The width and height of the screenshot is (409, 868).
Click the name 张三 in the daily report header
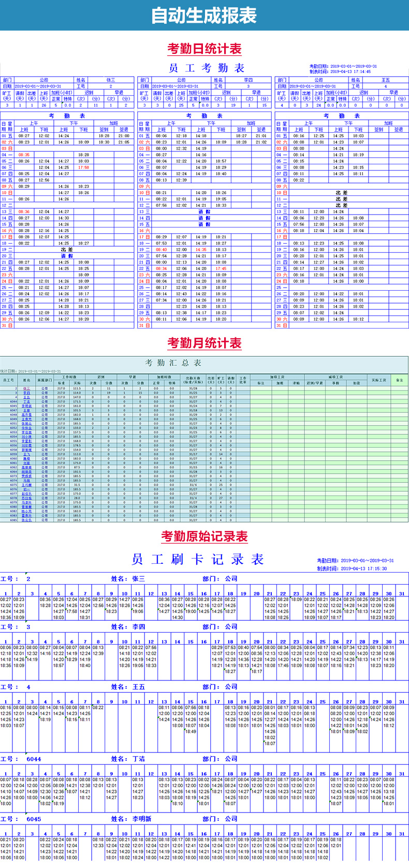pyautogui.click(x=111, y=80)
